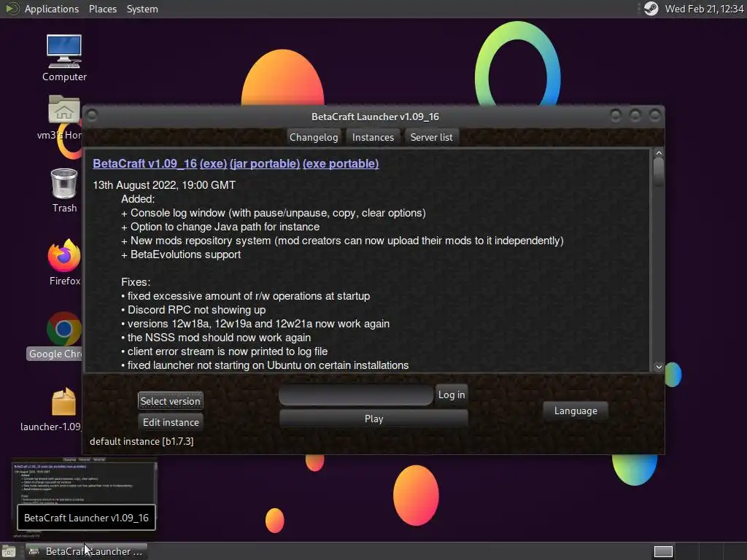This screenshot has width=747, height=560.
Task: Open the System menu
Action: tap(142, 9)
